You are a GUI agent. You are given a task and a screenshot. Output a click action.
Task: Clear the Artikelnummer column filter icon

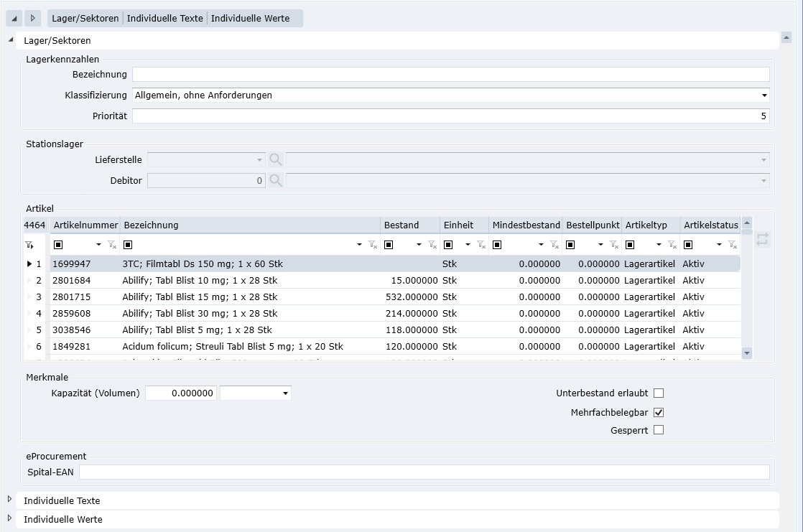(x=112, y=245)
